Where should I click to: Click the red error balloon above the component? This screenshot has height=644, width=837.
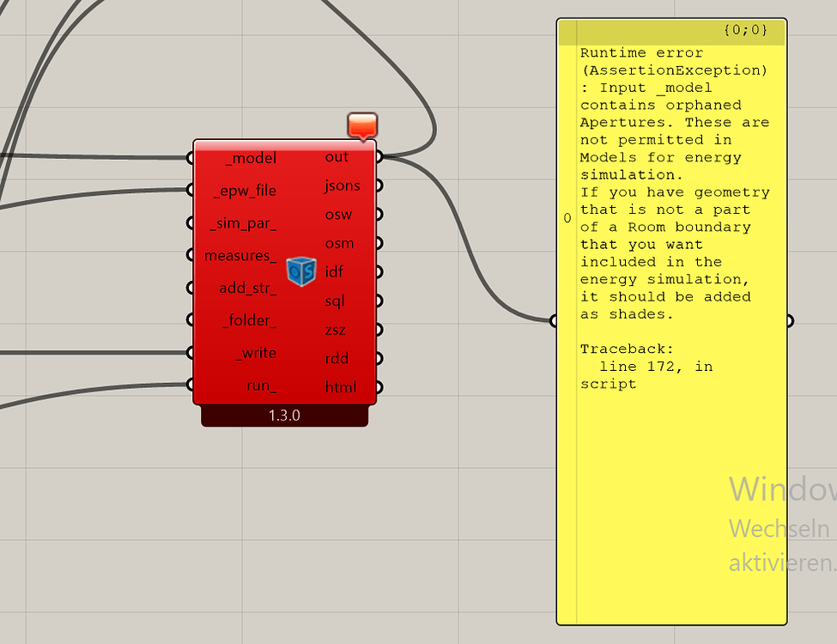(362, 122)
